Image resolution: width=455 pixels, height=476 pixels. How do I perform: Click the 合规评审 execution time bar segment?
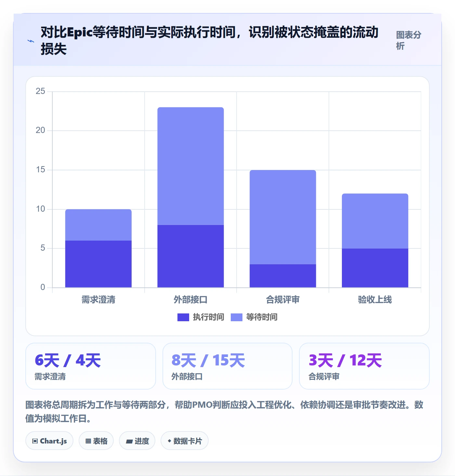283,276
